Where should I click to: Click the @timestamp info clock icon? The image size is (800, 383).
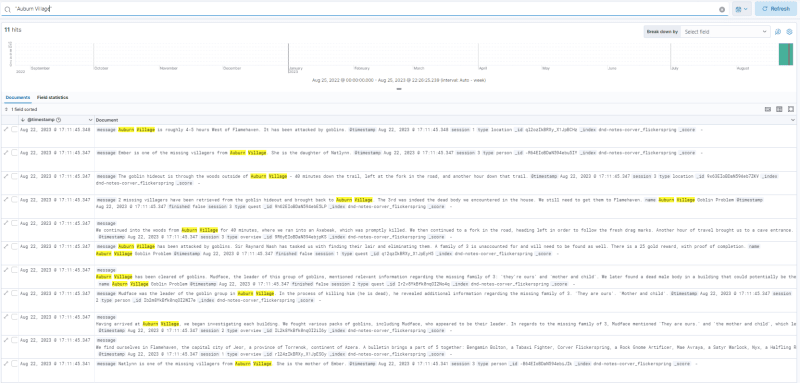click(58, 120)
